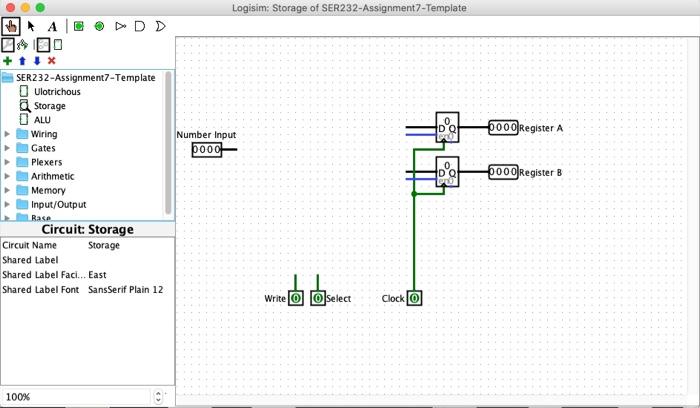Toggle the Clock input pin
The image size is (700, 408).
point(414,298)
